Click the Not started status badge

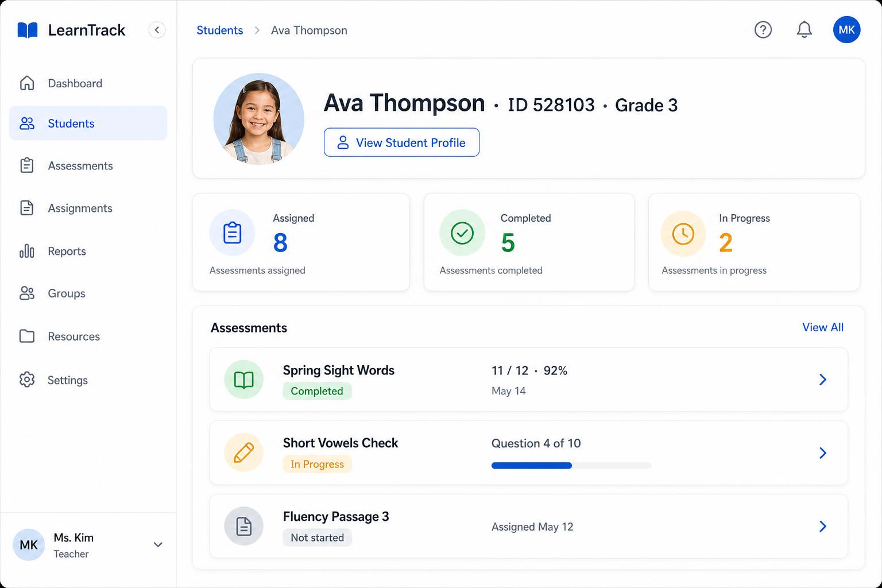pos(317,537)
